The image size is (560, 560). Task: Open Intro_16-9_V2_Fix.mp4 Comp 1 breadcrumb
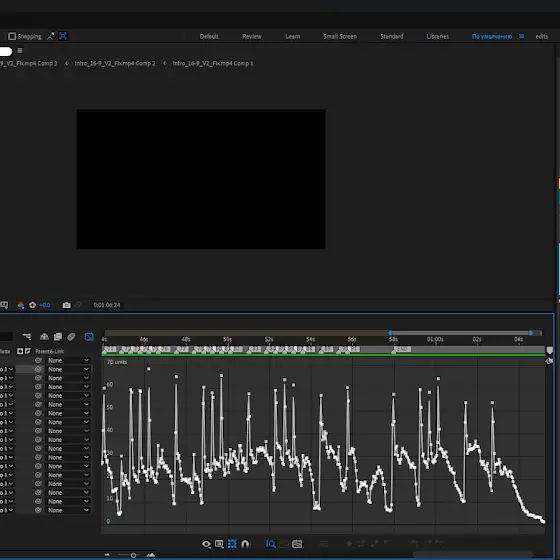tap(213, 64)
